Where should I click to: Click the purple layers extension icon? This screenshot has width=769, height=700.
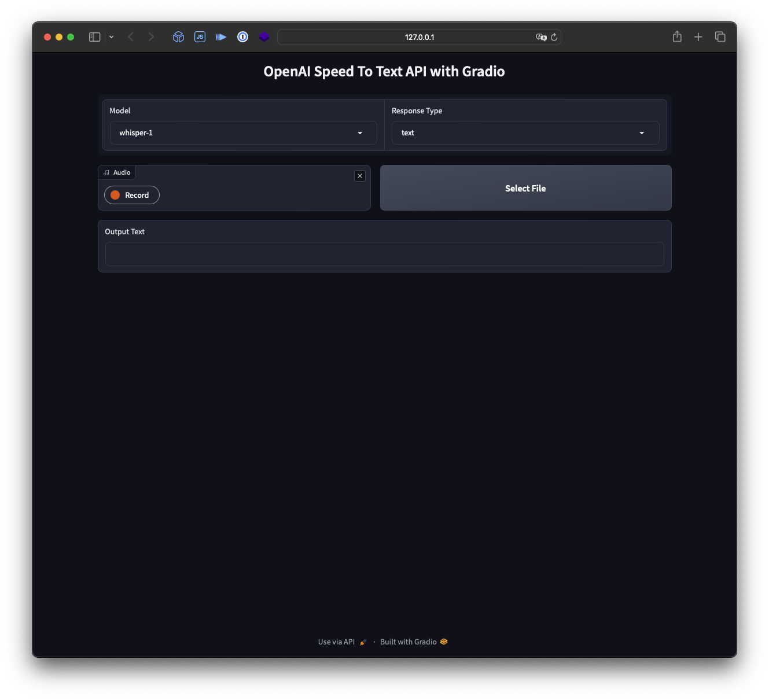(x=264, y=37)
